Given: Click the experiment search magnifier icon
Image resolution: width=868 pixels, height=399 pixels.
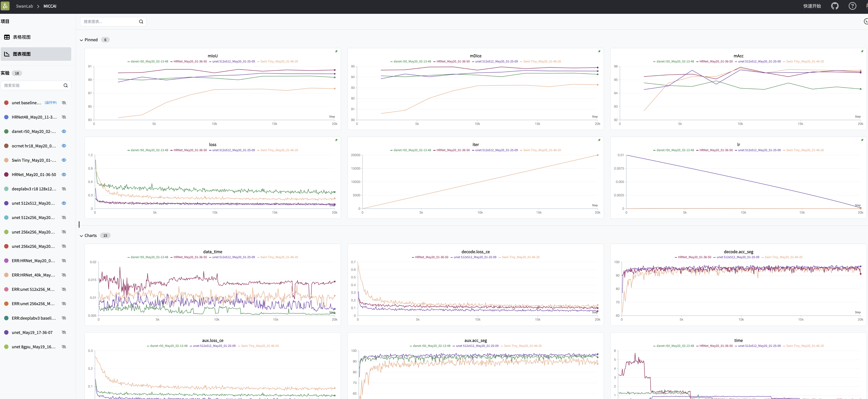Looking at the screenshot, I should click(x=66, y=86).
